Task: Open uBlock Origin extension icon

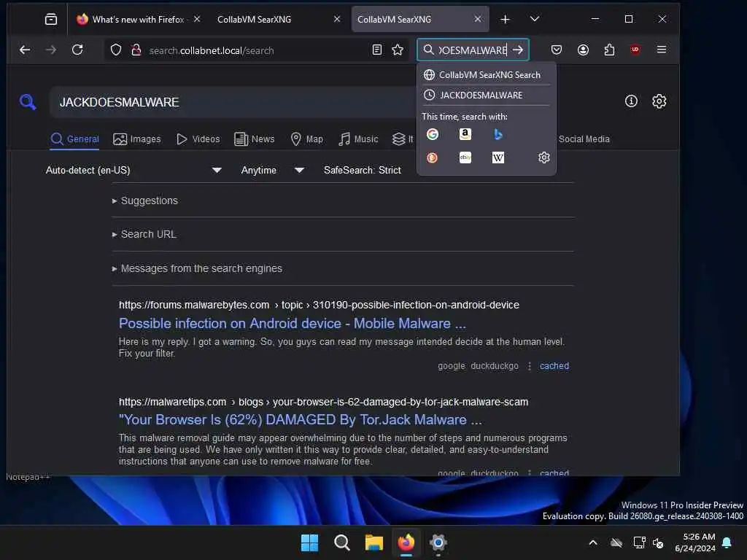Action: pyautogui.click(x=635, y=50)
